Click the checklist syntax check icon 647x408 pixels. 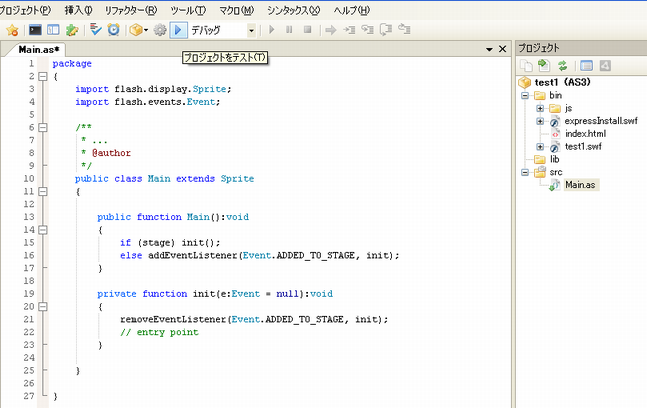click(96, 30)
